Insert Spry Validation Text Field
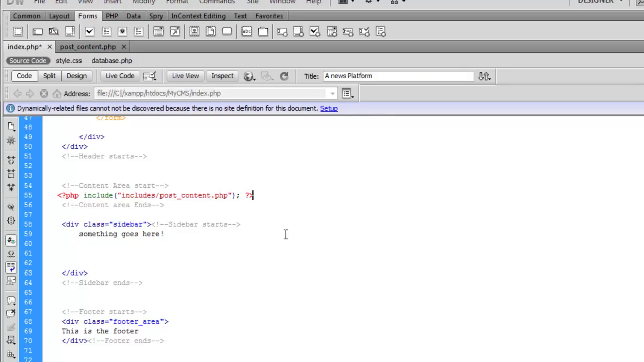 (282, 32)
